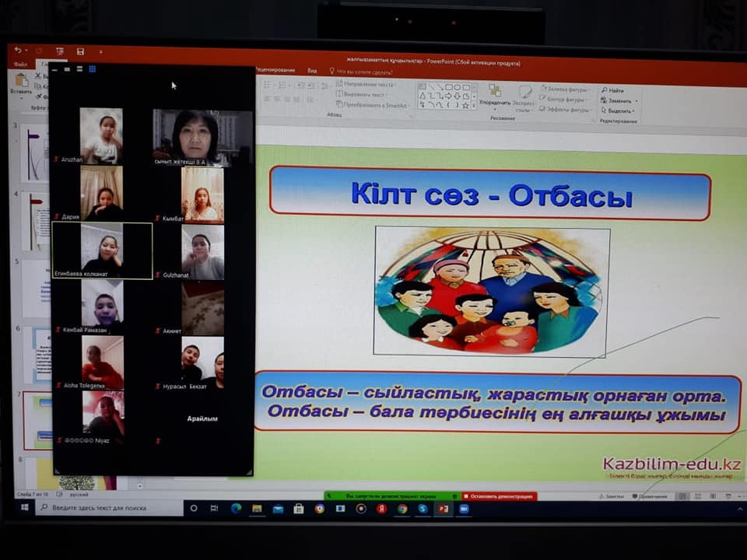
Task: Switch Zoom panel to grid view
Action: pos(92,69)
